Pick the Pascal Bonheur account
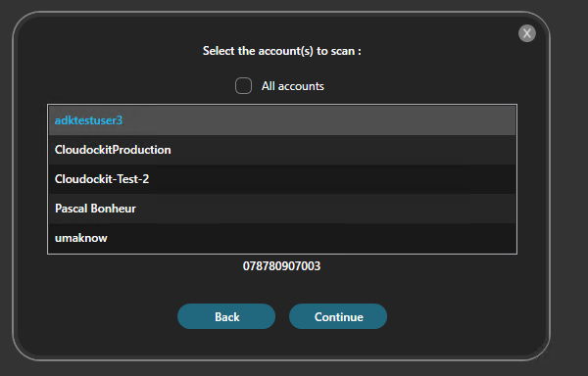Screen dimensions: 588x376 point(282,209)
